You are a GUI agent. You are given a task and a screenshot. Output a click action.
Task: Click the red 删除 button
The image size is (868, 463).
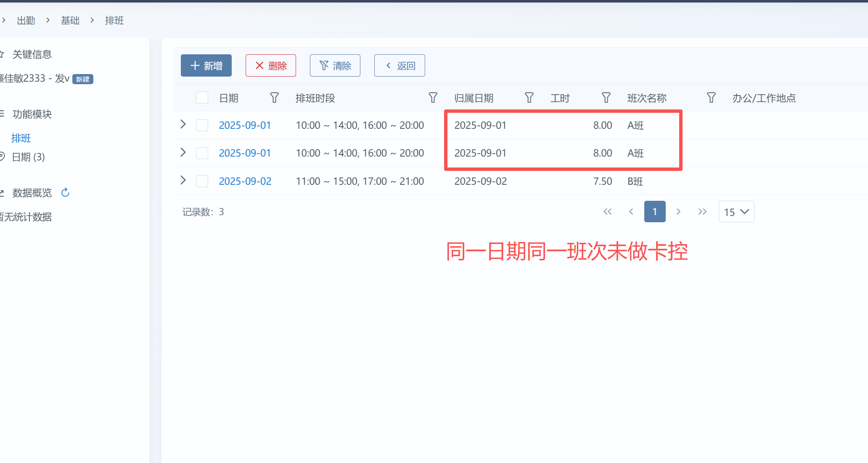(x=271, y=66)
